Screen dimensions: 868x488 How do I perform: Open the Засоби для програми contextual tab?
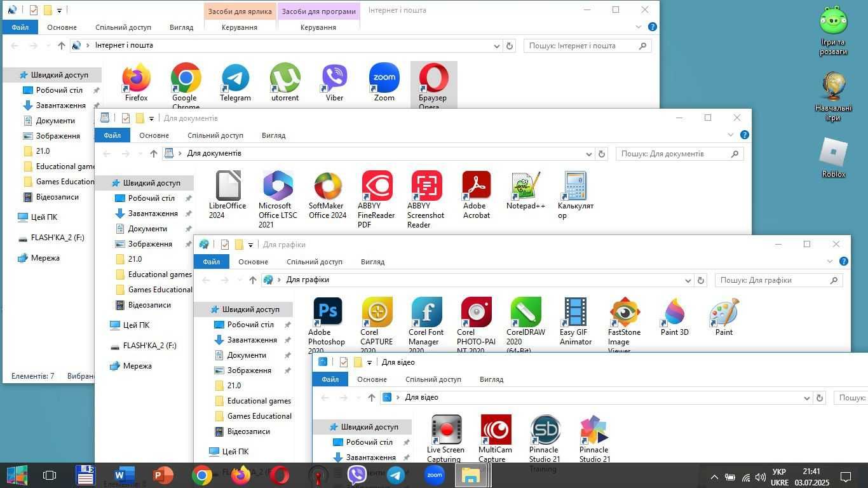pyautogui.click(x=318, y=11)
